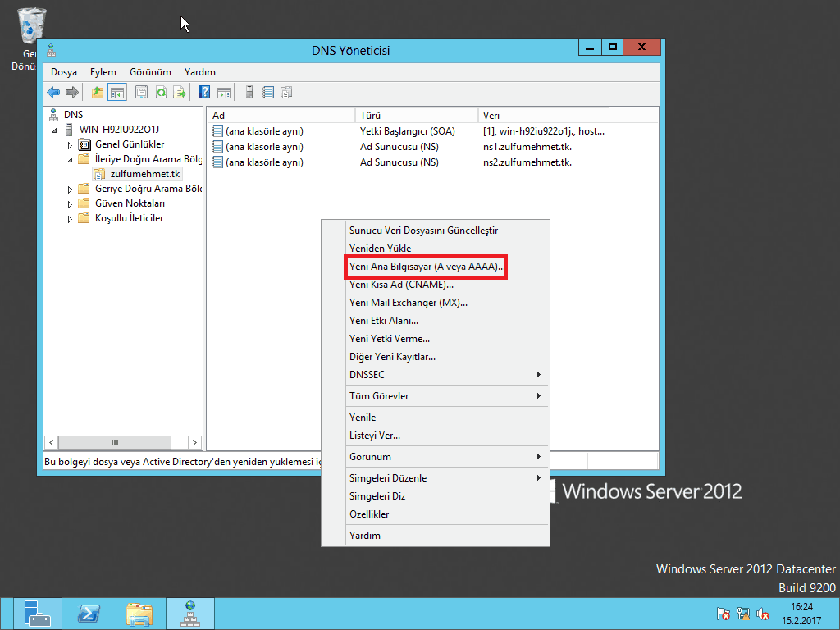Click the Back arrow in toolbar

(53, 93)
